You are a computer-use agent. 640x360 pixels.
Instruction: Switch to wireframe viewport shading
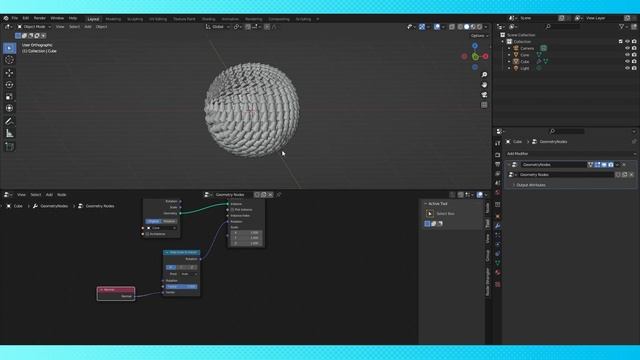click(x=460, y=27)
